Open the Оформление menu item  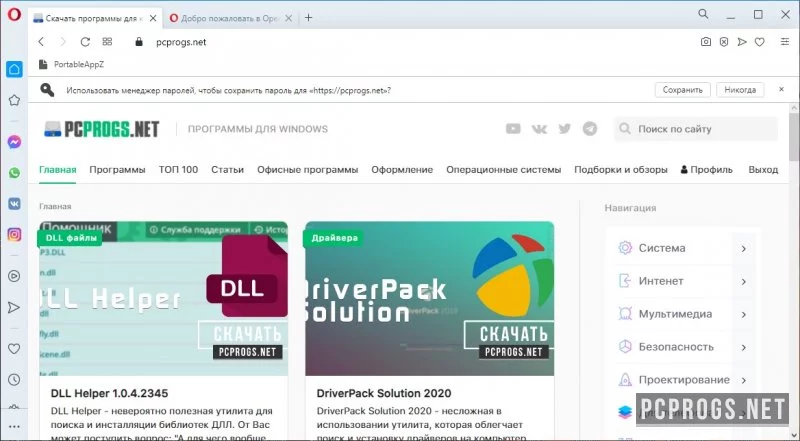tap(402, 169)
